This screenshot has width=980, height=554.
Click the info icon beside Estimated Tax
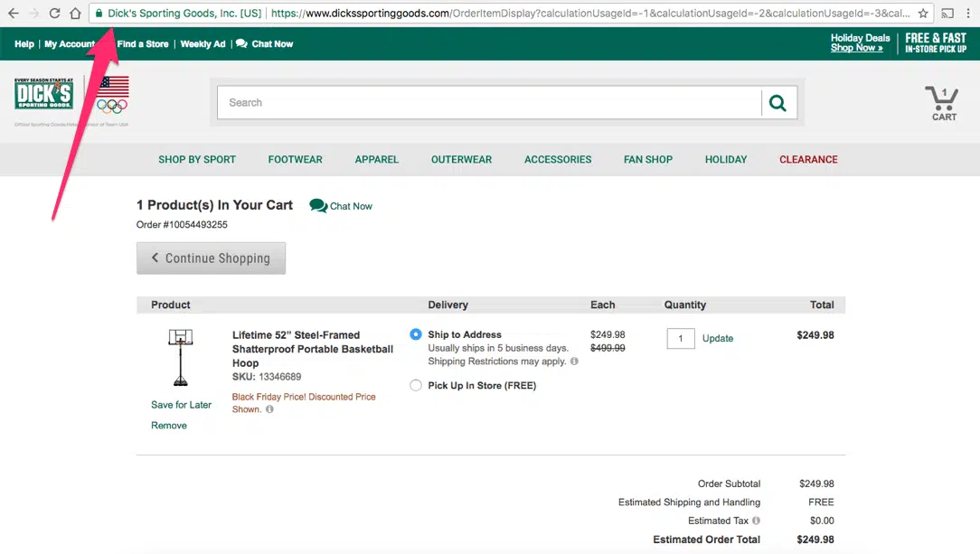757,521
